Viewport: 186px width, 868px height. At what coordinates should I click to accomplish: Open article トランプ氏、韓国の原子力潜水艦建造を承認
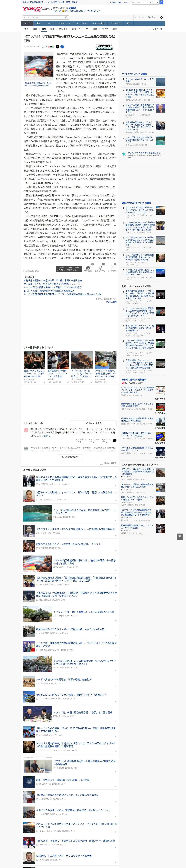76,644
